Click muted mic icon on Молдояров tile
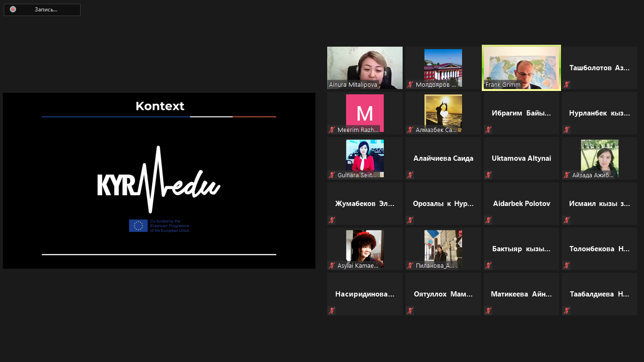Image resolution: width=644 pixels, height=362 pixels. click(x=410, y=85)
